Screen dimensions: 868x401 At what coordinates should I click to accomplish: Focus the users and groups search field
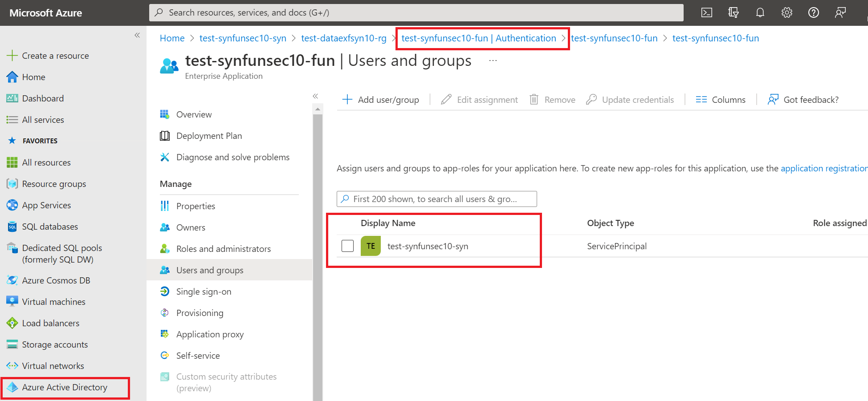pyautogui.click(x=436, y=199)
